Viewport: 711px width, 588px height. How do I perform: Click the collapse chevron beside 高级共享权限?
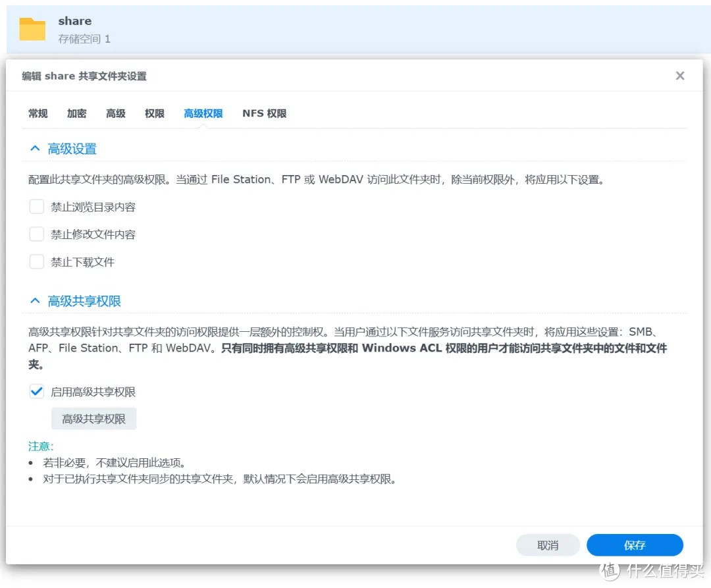point(35,300)
